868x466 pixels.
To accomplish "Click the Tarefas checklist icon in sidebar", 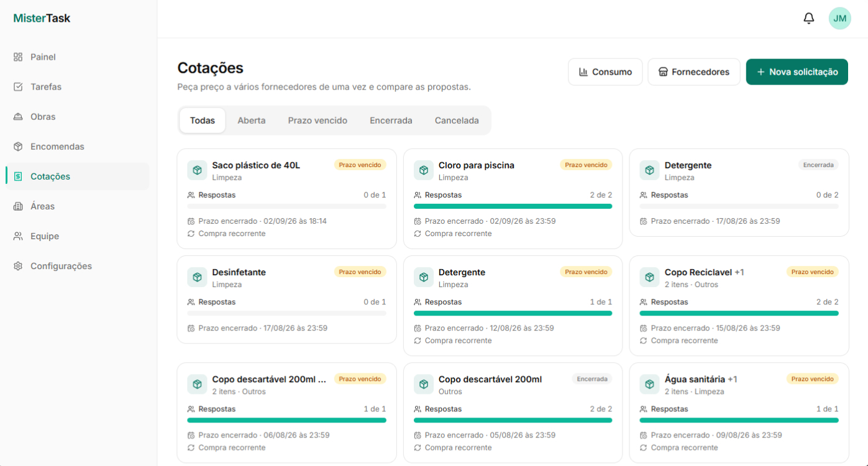I will click(x=18, y=87).
